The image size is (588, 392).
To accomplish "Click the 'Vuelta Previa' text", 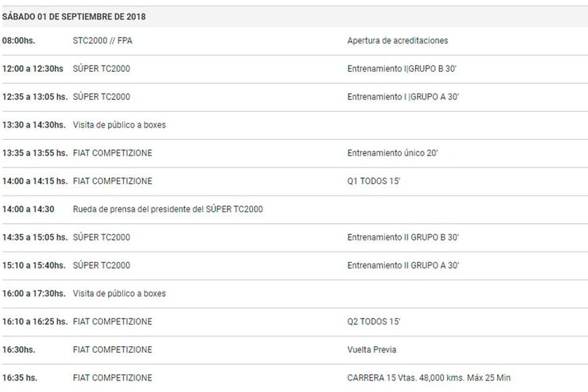I will (x=372, y=349).
